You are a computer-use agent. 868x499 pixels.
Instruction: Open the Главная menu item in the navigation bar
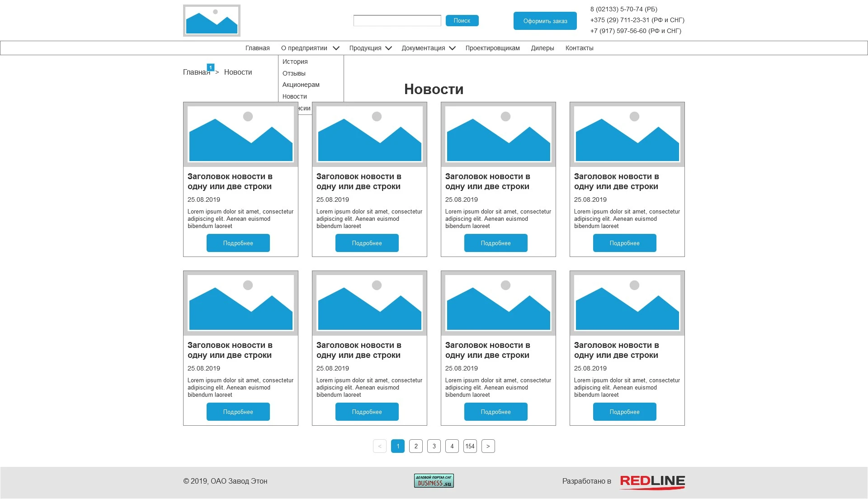(x=257, y=48)
